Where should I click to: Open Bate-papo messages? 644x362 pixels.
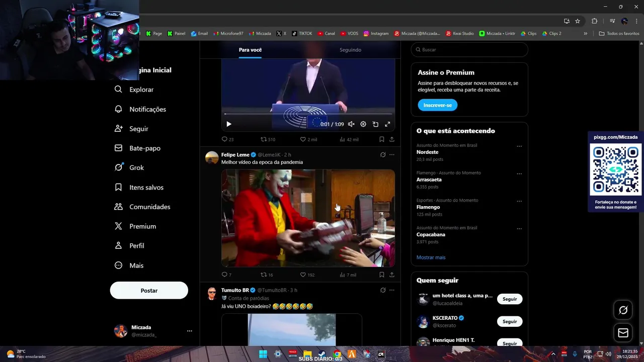[x=137, y=148]
